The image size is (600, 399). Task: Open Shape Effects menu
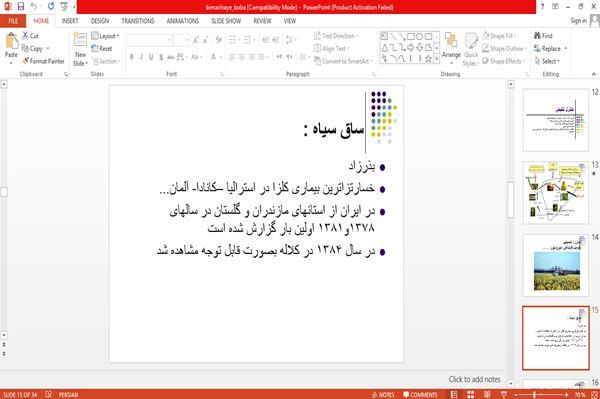point(504,61)
